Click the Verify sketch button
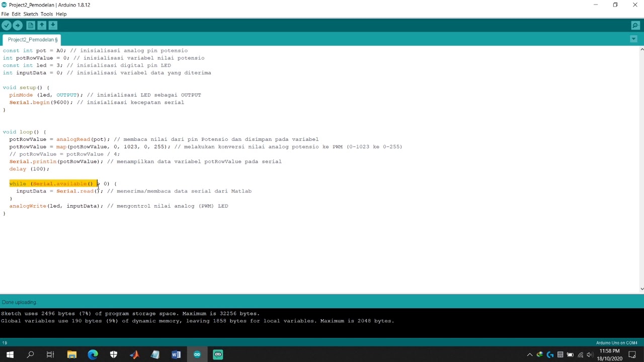Screen dimensions: 644x362 click(x=7, y=25)
